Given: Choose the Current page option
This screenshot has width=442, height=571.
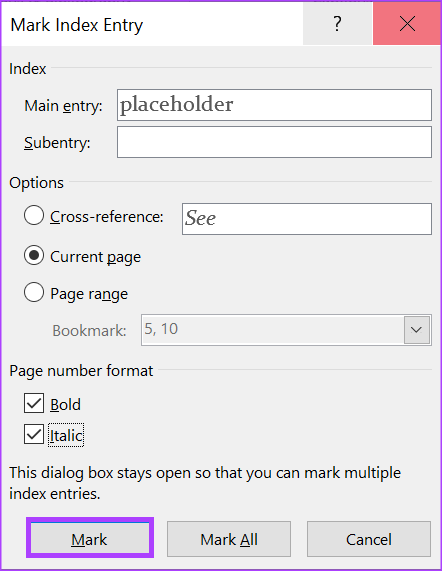Looking at the screenshot, I should pyautogui.click(x=34, y=255).
